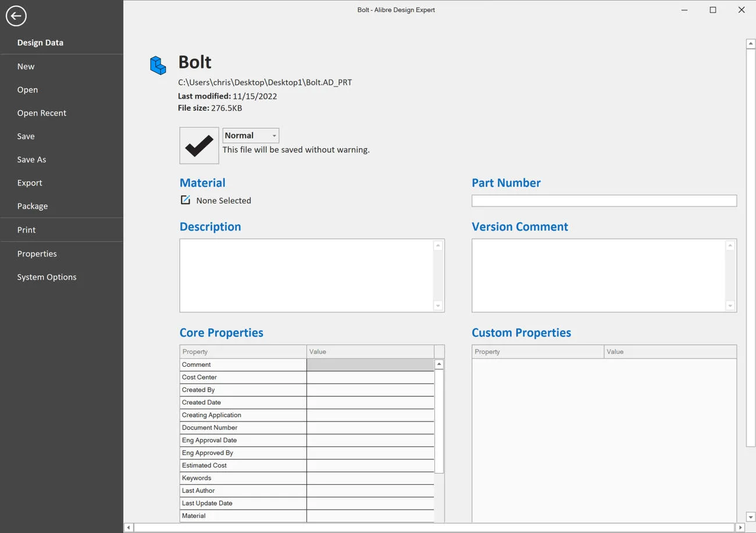Select the Last Author row
This screenshot has height=533, width=756.
pyautogui.click(x=306, y=491)
